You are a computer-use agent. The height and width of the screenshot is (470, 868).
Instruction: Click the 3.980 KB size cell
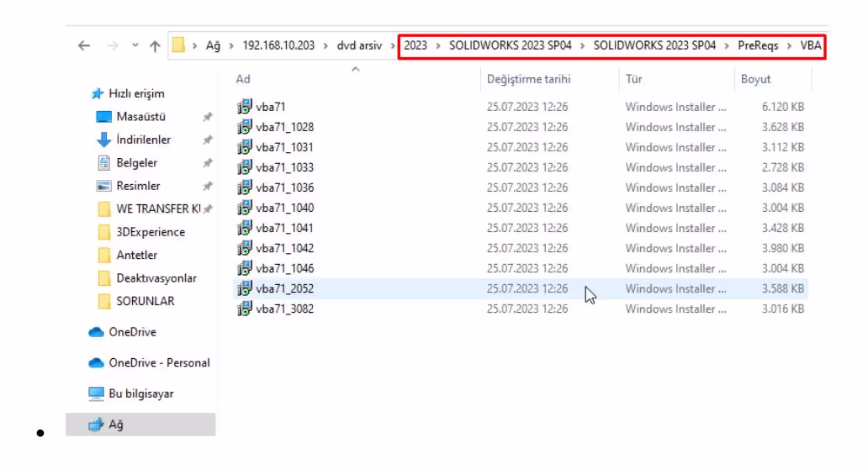(x=783, y=249)
